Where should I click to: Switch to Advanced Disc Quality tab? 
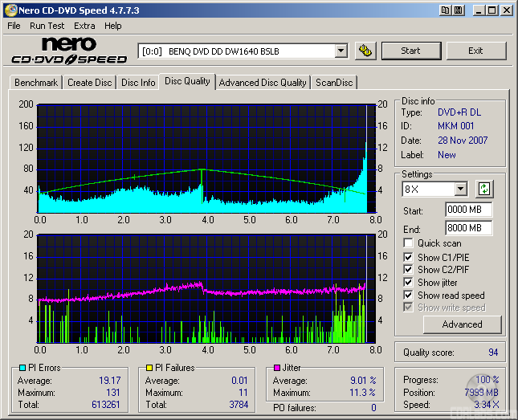[263, 83]
